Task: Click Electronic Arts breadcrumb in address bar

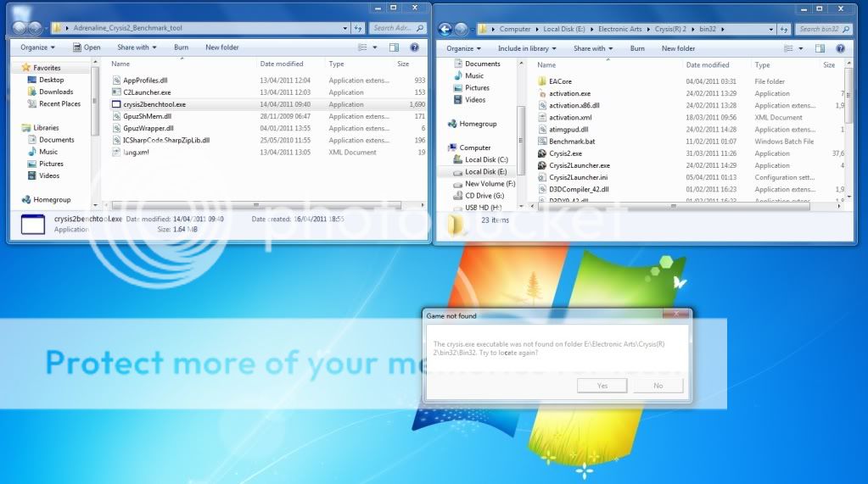Action: (x=620, y=29)
